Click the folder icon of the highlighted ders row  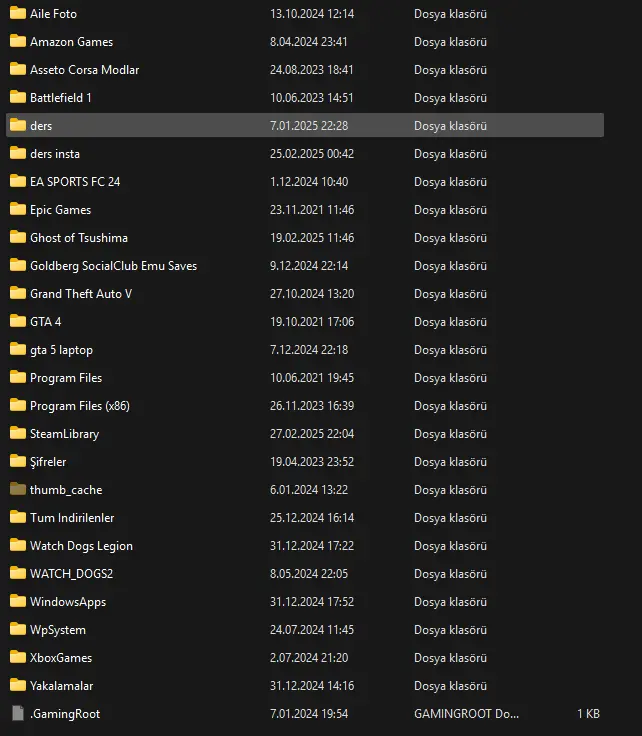click(18, 125)
